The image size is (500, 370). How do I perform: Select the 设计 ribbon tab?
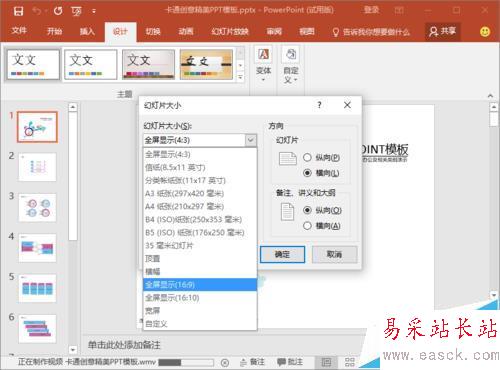pyautogui.click(x=120, y=32)
